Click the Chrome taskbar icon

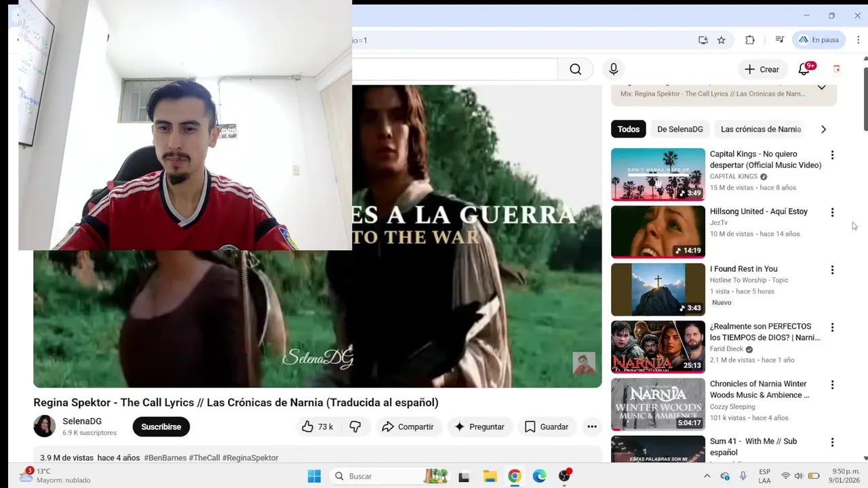pyautogui.click(x=515, y=476)
